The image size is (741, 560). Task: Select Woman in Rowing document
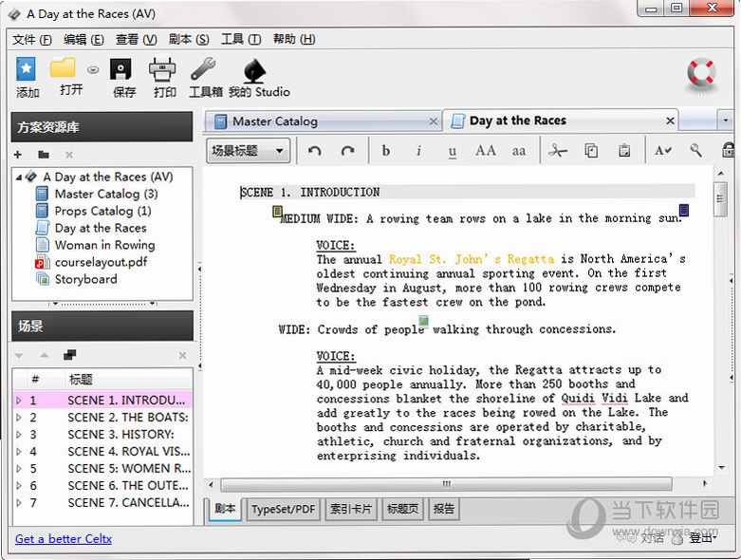point(104,245)
